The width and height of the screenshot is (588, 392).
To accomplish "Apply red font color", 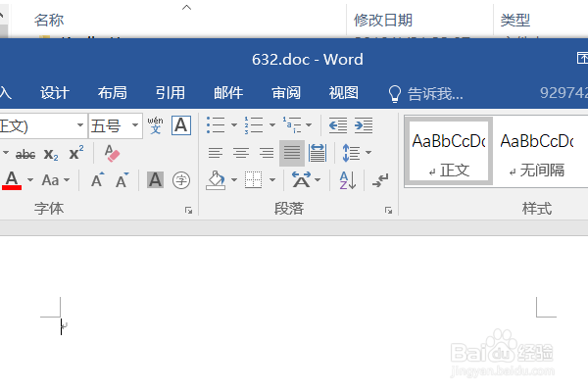I will (x=12, y=180).
